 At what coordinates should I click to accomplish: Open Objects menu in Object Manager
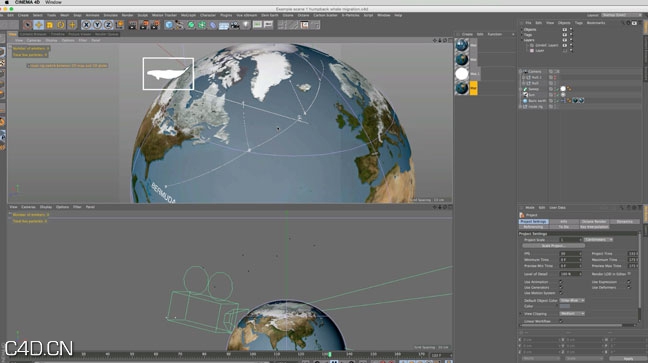(564, 23)
